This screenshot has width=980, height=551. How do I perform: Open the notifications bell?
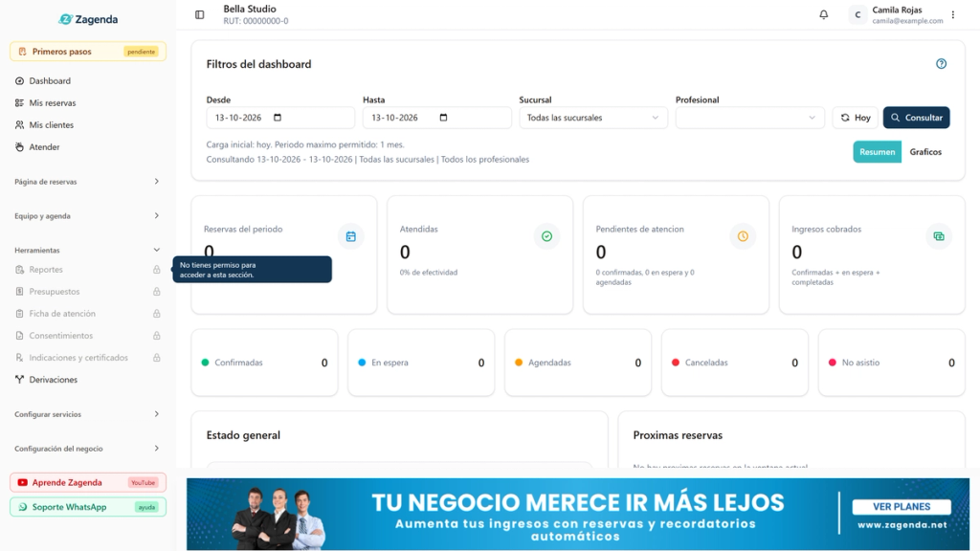824,14
